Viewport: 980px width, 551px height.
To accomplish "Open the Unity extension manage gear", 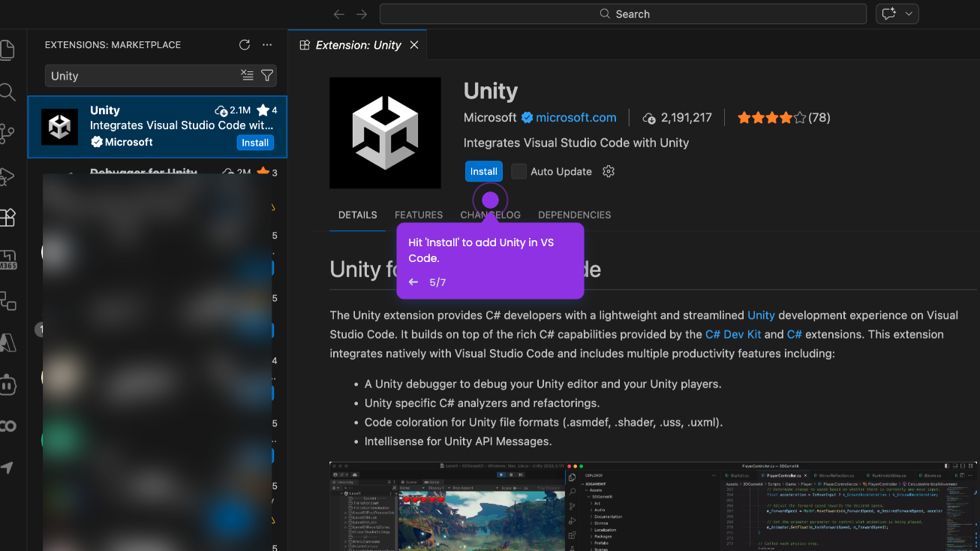I will (x=609, y=171).
